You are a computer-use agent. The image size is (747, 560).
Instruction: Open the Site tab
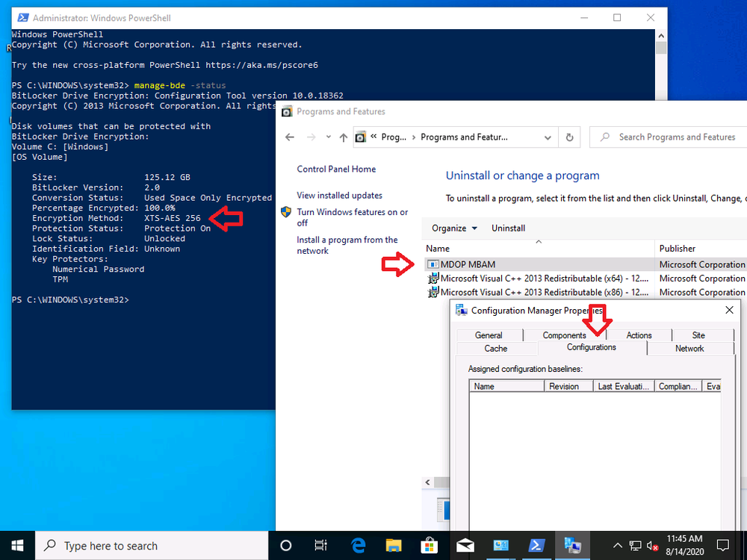[x=698, y=335]
